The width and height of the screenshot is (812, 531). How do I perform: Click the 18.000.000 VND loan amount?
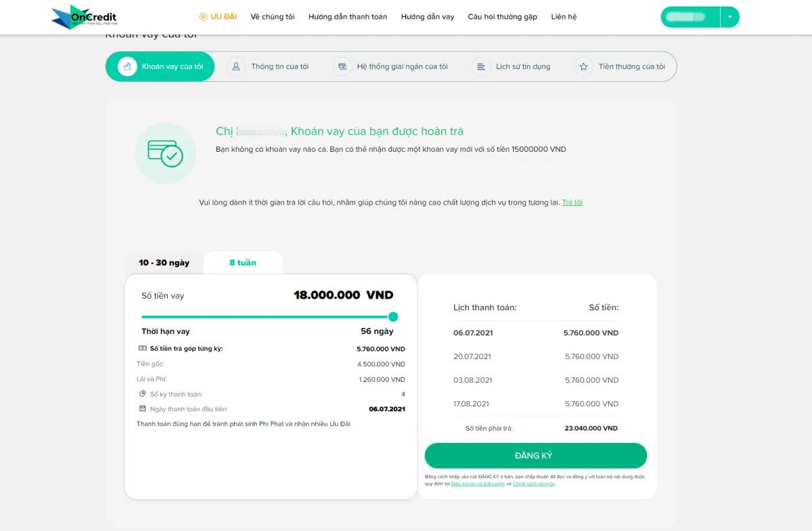pyautogui.click(x=344, y=295)
